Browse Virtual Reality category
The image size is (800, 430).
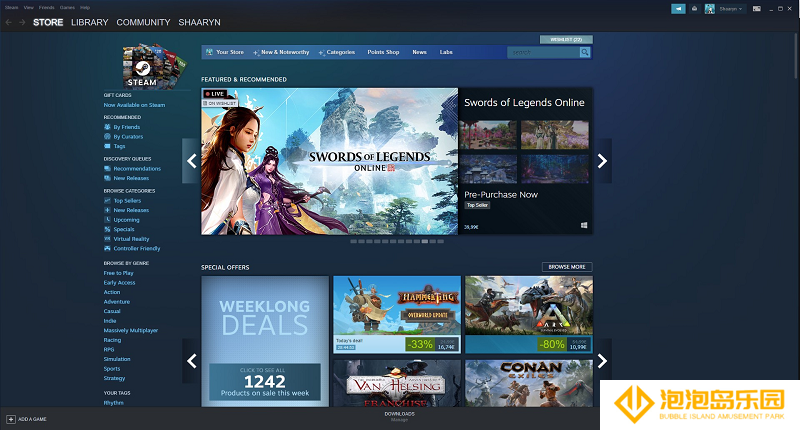coord(131,239)
